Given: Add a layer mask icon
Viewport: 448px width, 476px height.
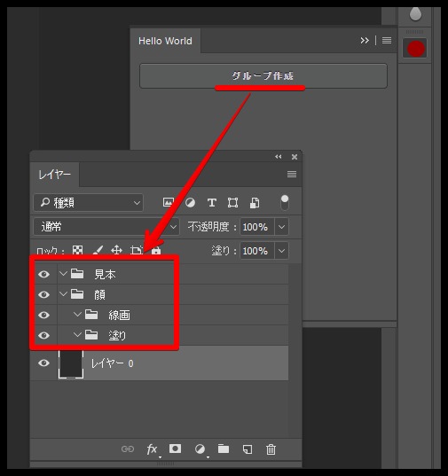Looking at the screenshot, I should [176, 449].
